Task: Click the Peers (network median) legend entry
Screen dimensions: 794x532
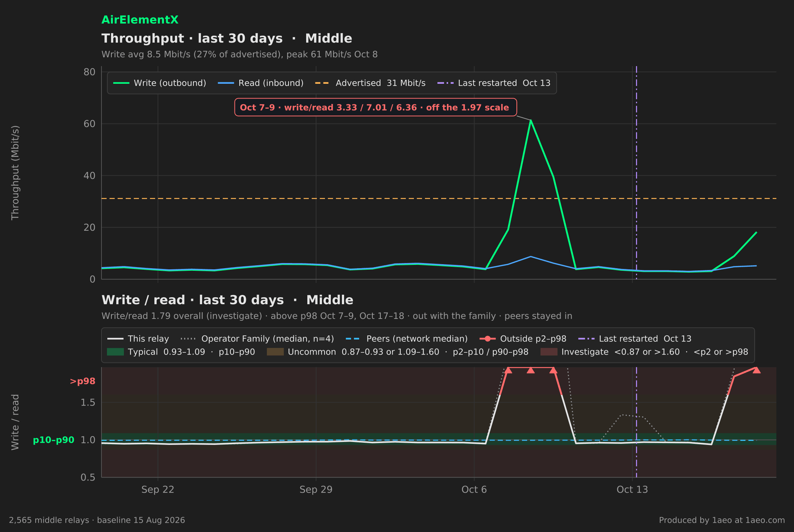Action: (407, 339)
